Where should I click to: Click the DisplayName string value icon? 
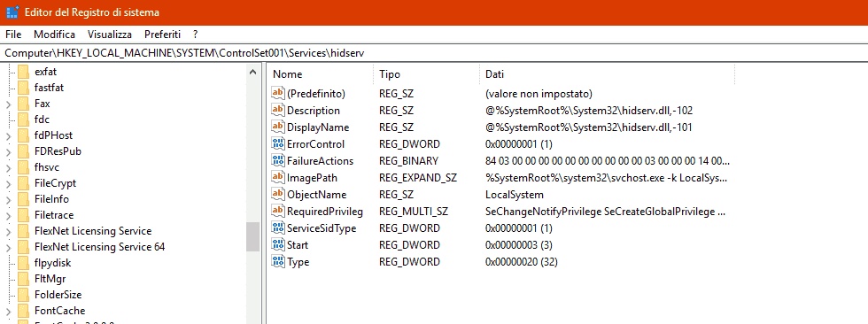(278, 127)
